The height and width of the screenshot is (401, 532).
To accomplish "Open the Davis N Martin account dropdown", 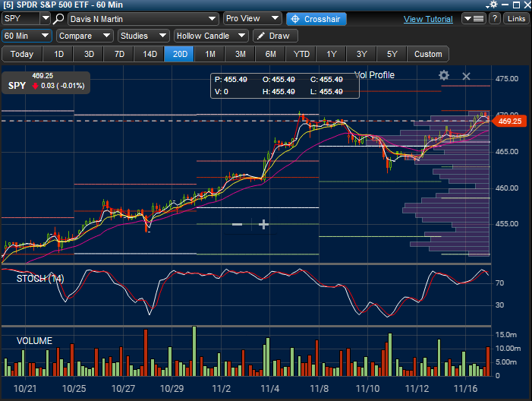I will click(x=143, y=19).
